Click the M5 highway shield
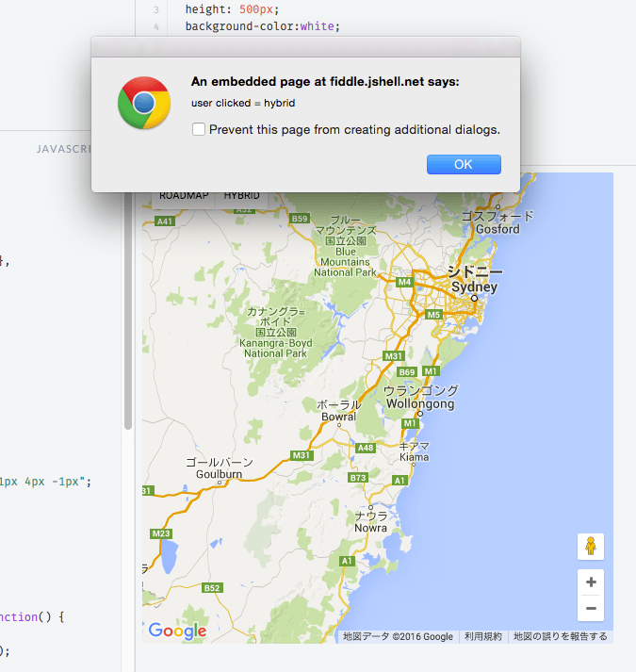 433,315
